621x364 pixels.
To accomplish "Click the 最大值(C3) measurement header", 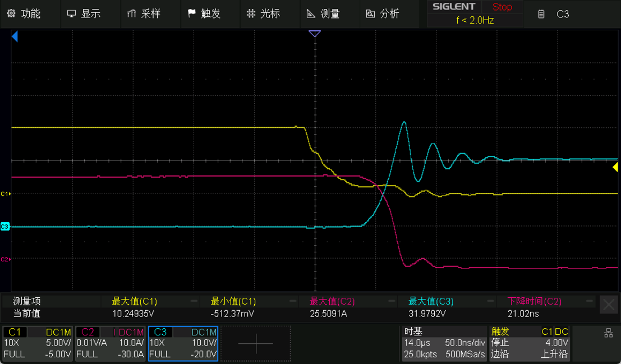I will pos(431,301).
